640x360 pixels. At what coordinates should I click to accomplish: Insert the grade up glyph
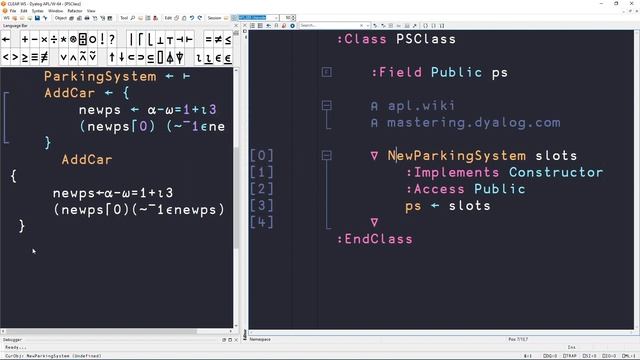coord(170,58)
